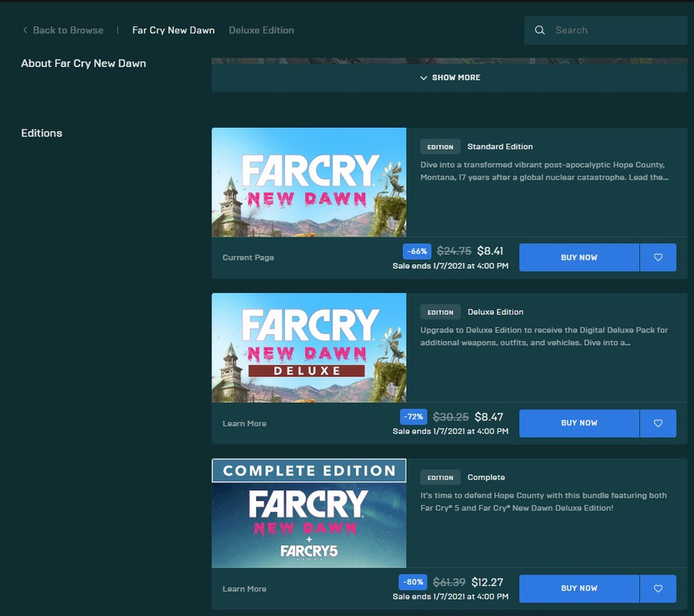The width and height of the screenshot is (694, 616).
Task: Buy the Standard Edition now
Action: click(579, 257)
